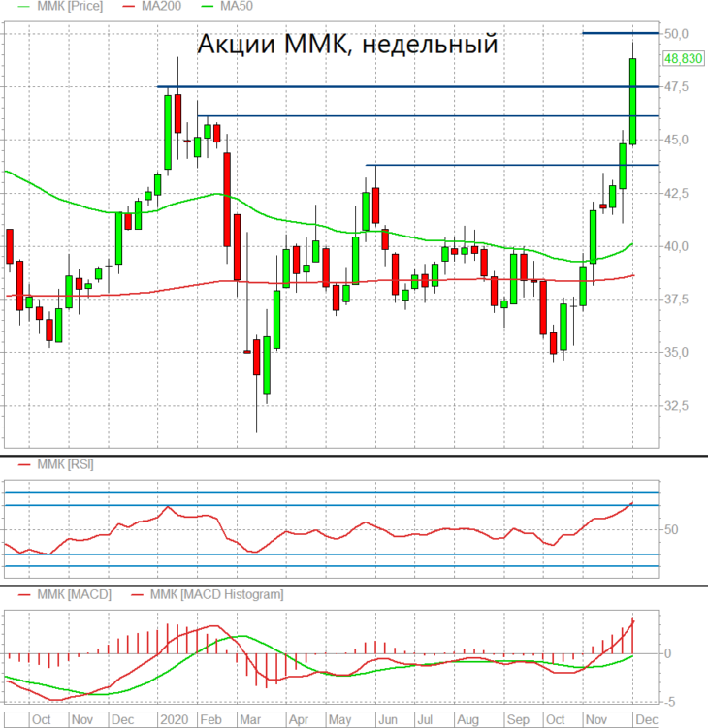Click the first Dec label after Nov 2019
Image resolution: width=708 pixels, height=728 pixels.
coord(122,719)
